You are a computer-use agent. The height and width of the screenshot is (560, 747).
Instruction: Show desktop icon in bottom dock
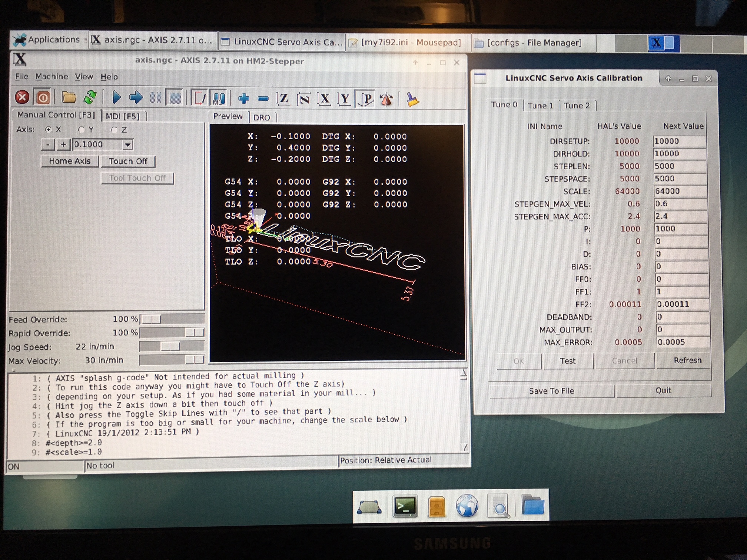(x=369, y=507)
